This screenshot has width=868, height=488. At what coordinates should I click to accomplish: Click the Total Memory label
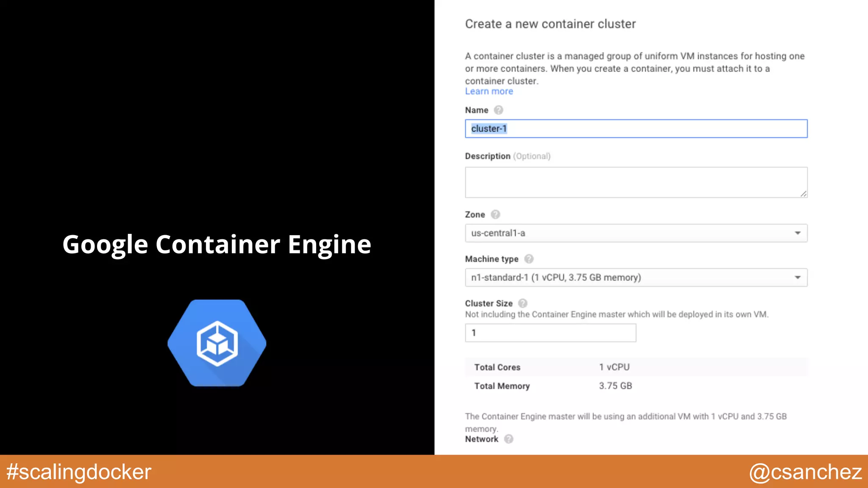pos(502,386)
